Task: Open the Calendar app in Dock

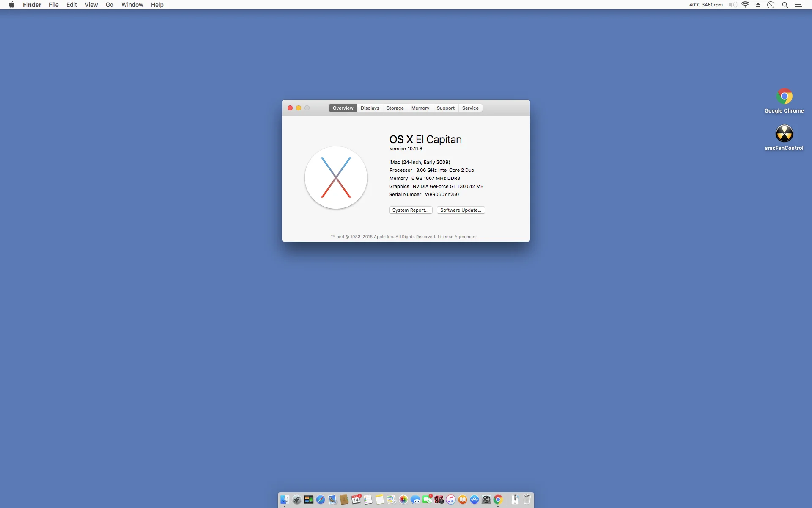Action: pos(356,500)
